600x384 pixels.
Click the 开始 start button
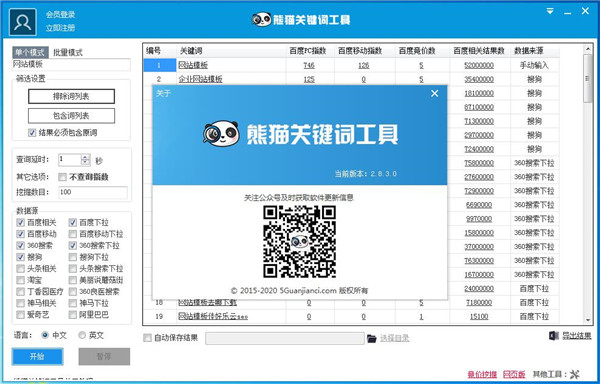tap(37, 356)
